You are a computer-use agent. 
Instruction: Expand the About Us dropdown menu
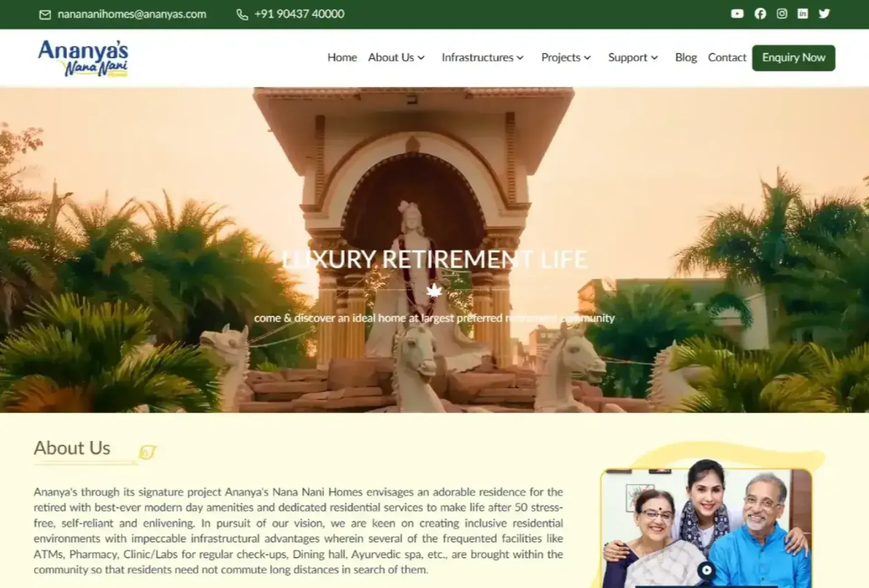(396, 58)
